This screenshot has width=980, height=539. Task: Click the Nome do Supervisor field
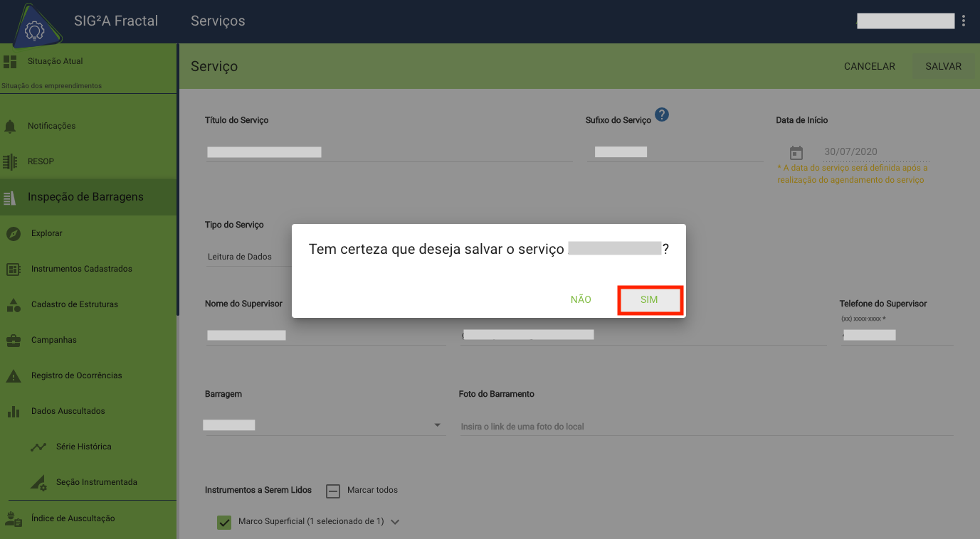tap(325, 335)
